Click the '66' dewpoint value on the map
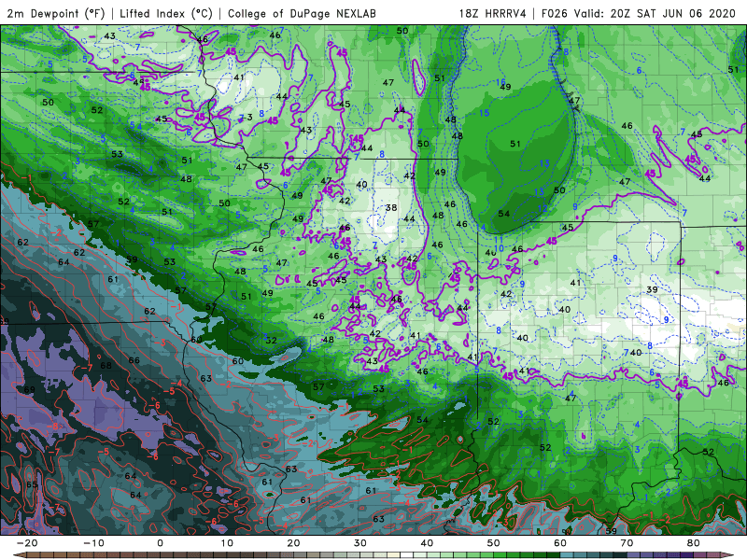The height and width of the screenshot is (560, 747). [x=134, y=360]
